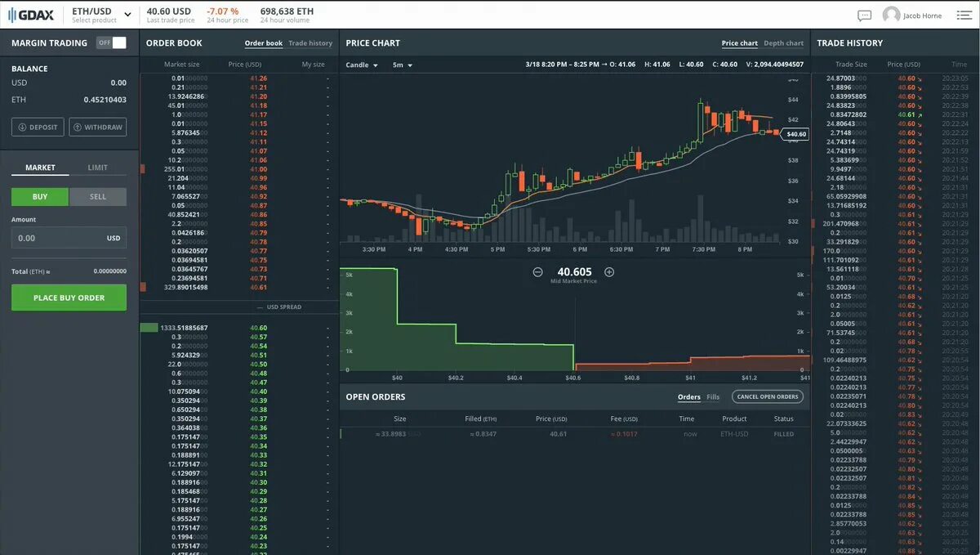Image resolution: width=980 pixels, height=555 pixels.
Task: Zoom in the depth chart with plus icon
Action: pyautogui.click(x=608, y=271)
